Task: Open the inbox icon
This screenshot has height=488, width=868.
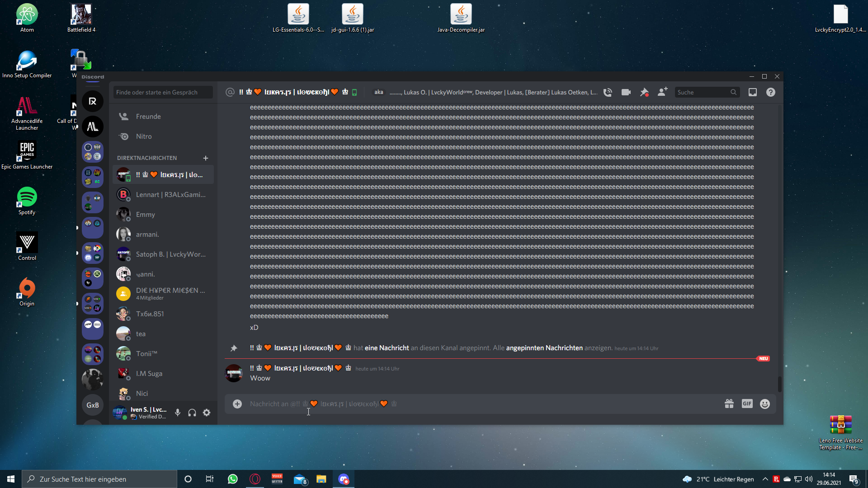Action: click(752, 92)
